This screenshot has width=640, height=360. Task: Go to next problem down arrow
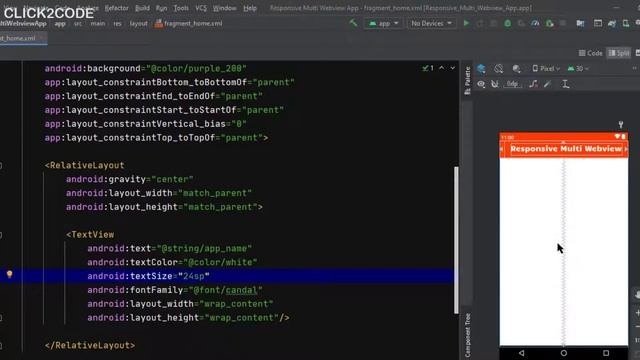pyautogui.click(x=453, y=68)
